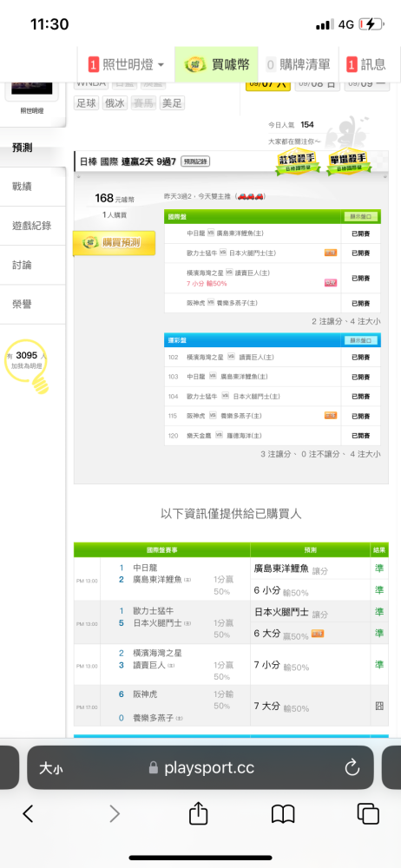
Task: Tap the 買噱幣 coin tab
Action: [x=217, y=64]
